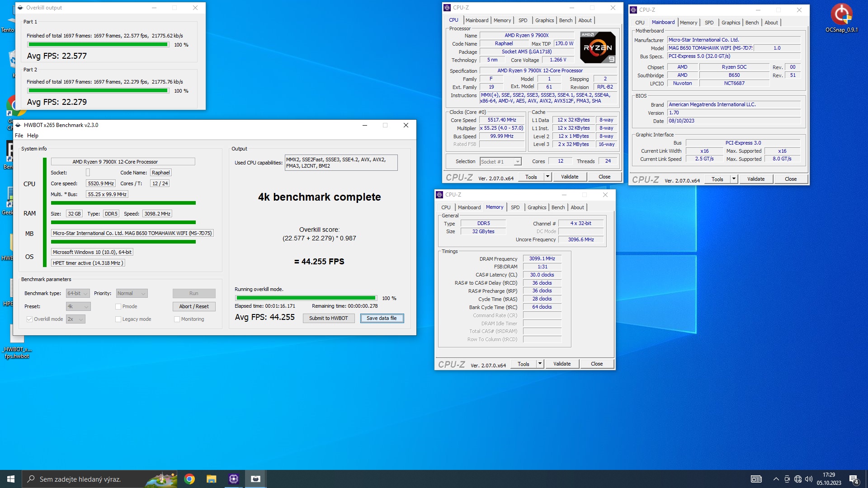This screenshot has height=488, width=868.
Task: Click HWBOT x265 Benchmark title bar icon
Action: (18, 125)
